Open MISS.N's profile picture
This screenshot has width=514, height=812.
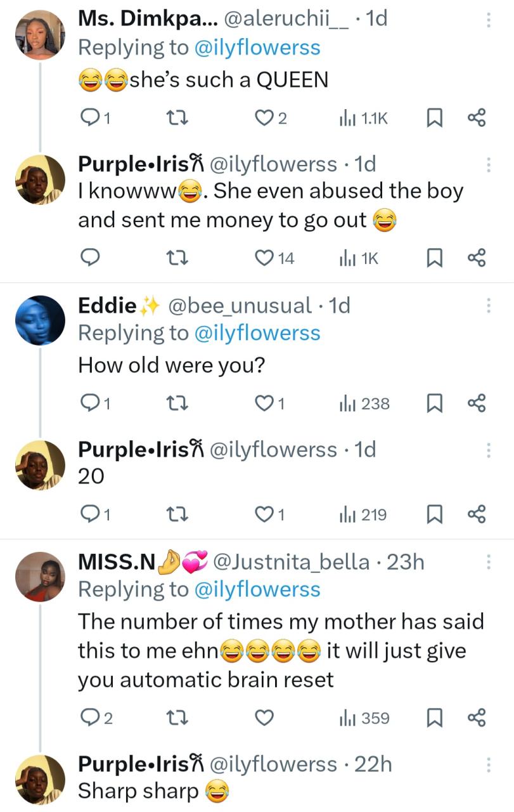(40, 576)
